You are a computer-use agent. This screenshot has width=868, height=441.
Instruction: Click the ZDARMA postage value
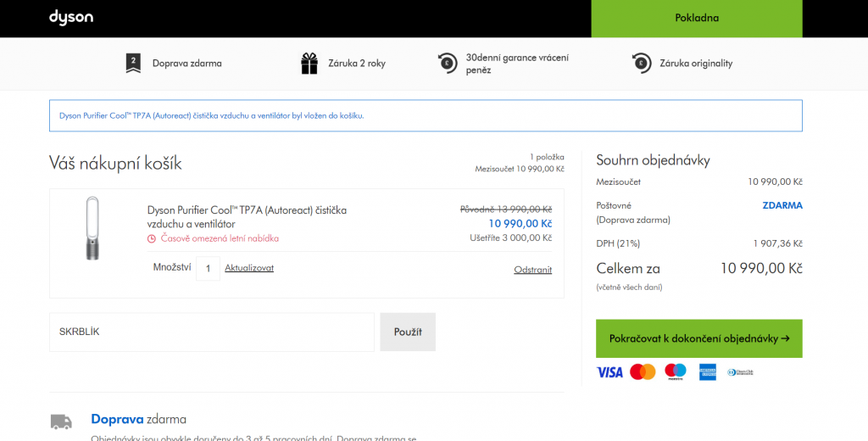pos(782,205)
